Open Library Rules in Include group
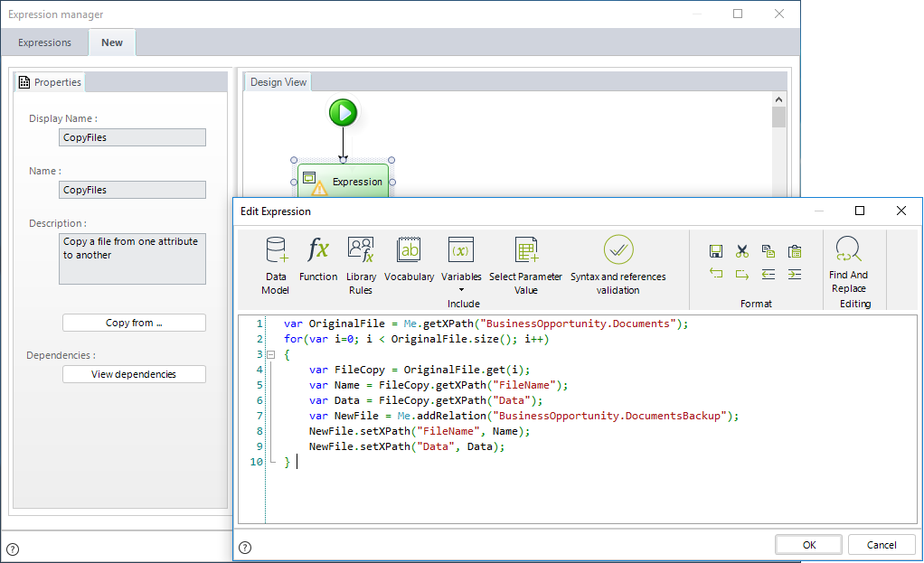Screen dimensions: 924x563 361,266
